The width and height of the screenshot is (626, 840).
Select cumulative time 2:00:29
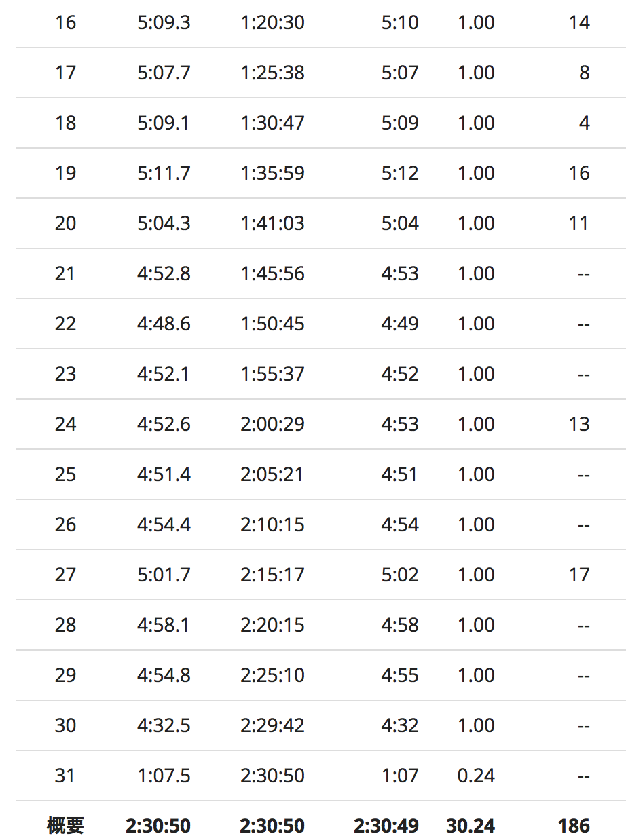pyautogui.click(x=272, y=424)
